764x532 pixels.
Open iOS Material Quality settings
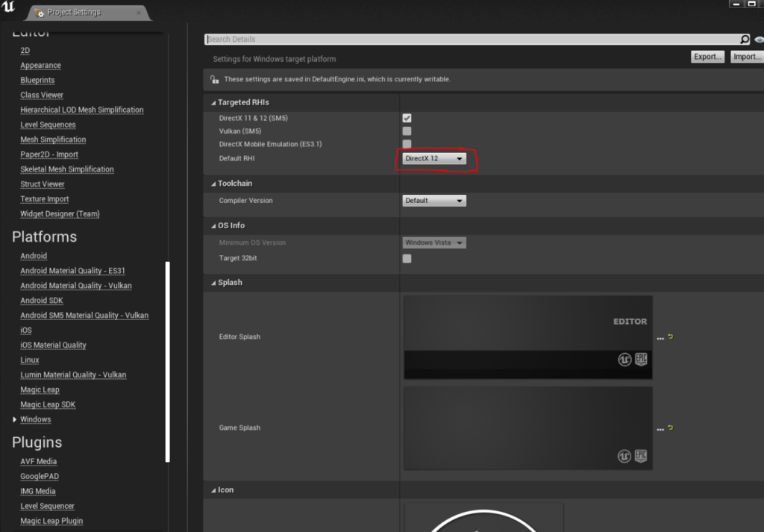53,345
